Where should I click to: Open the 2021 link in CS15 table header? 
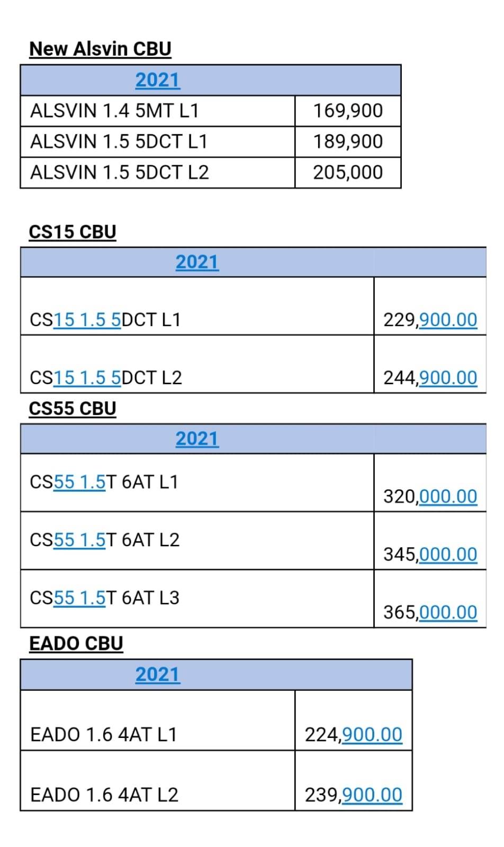coord(197,262)
